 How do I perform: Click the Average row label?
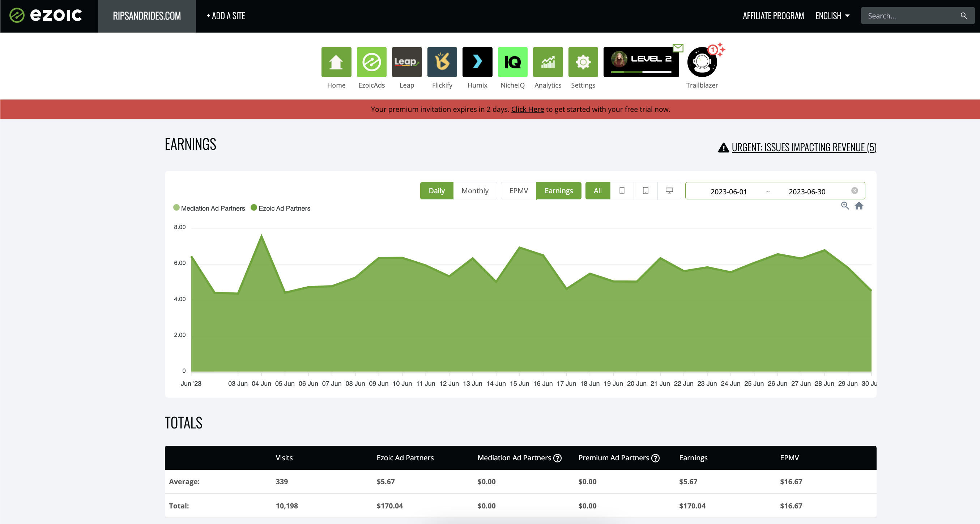184,481
